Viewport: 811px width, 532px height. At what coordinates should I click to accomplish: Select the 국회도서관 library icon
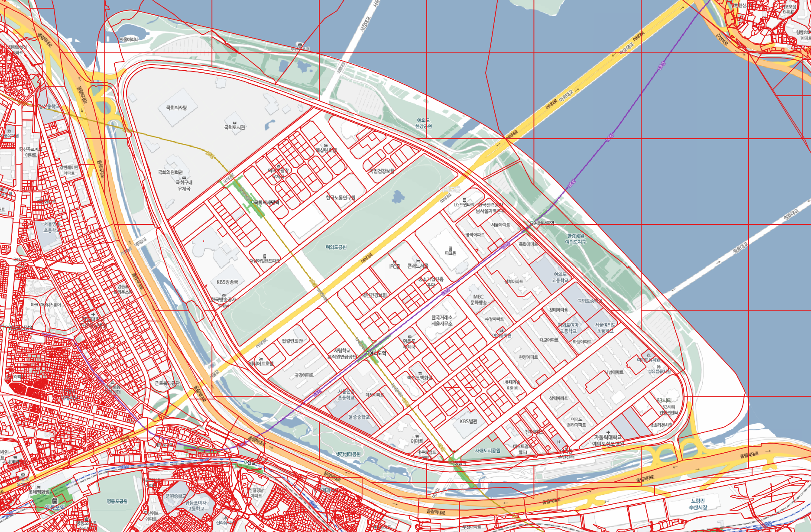tap(234, 123)
